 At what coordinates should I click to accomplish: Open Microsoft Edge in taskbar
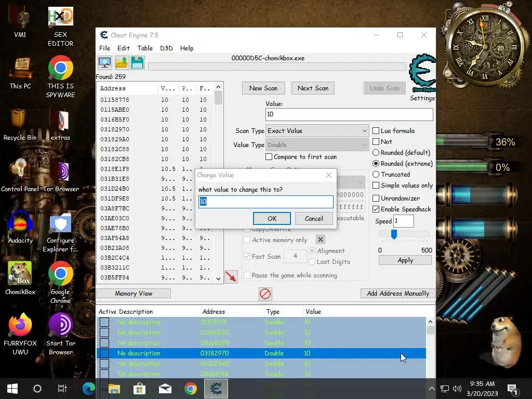click(88, 389)
